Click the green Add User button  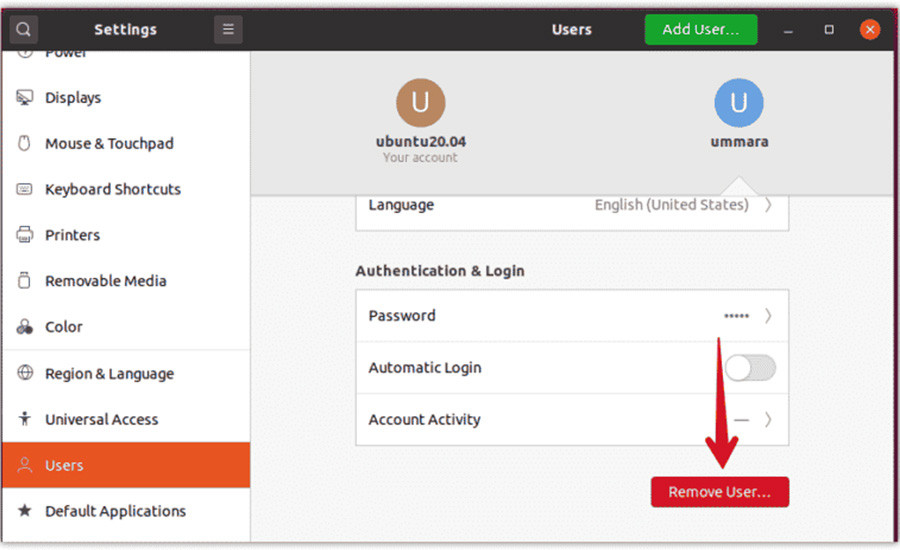[x=701, y=29]
